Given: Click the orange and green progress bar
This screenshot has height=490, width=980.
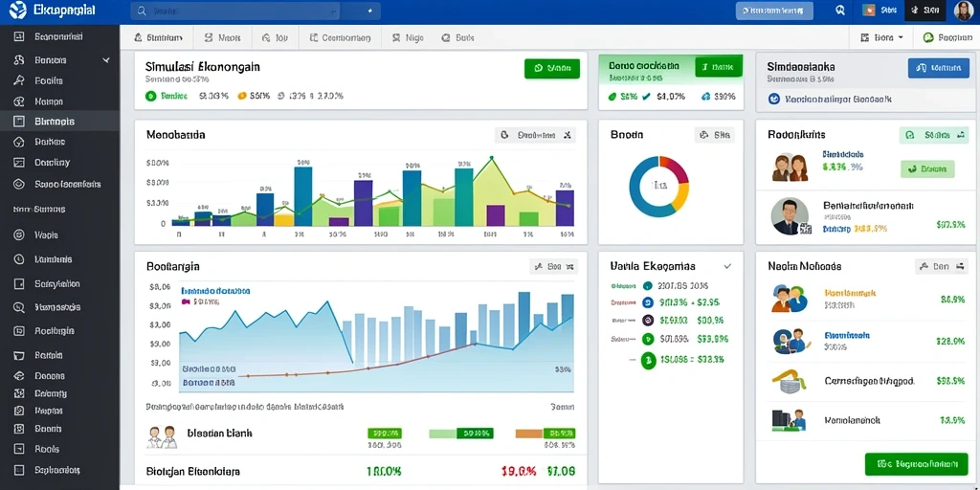Looking at the screenshot, I should (x=546, y=433).
